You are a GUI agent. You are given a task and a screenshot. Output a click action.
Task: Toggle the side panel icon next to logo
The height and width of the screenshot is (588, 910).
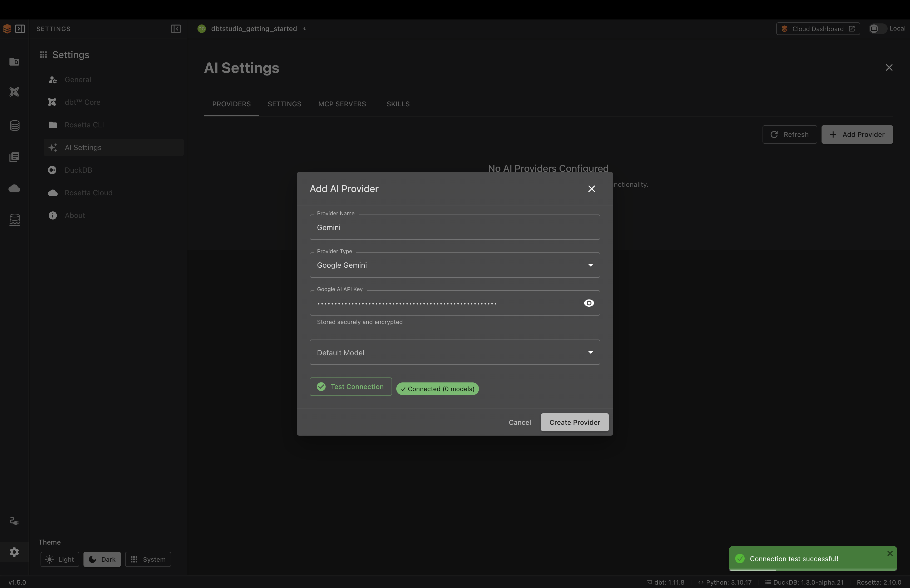tap(20, 29)
